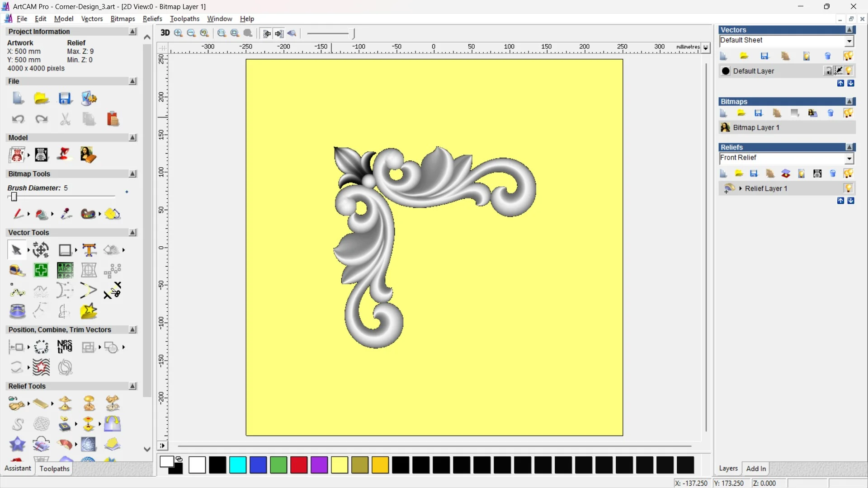Toggle visibility bulb of Default Layer
The image size is (868, 488).
(x=849, y=71)
